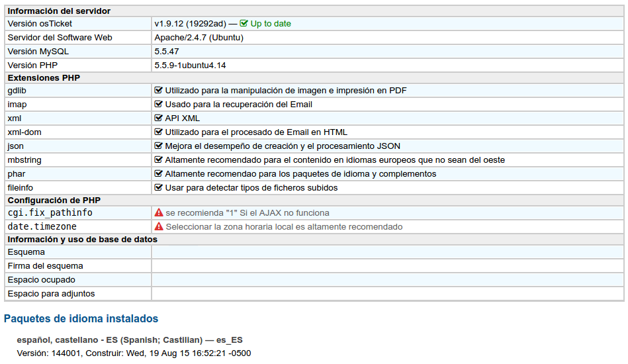Click Usar para detectar tipos de ficheros

click(x=251, y=187)
